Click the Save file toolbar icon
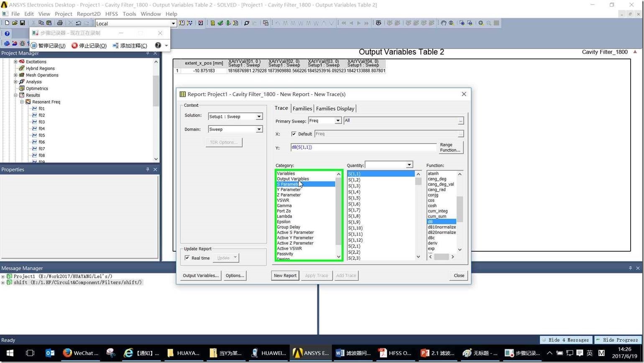 click(23, 23)
